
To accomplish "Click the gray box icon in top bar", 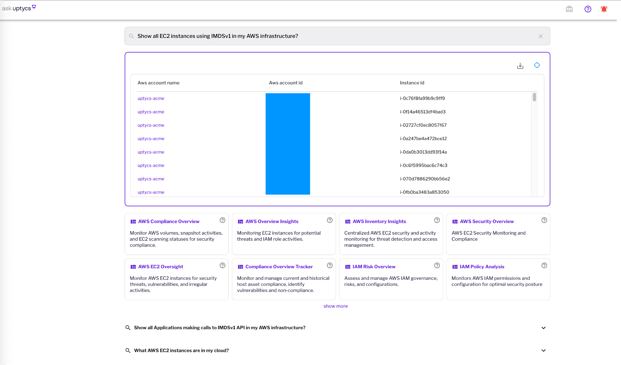I will pos(569,9).
